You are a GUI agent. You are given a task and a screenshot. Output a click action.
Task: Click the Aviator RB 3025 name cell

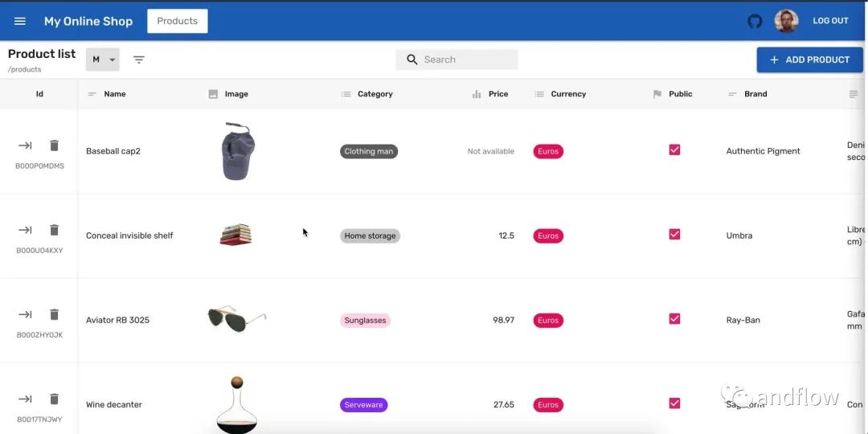pos(117,320)
